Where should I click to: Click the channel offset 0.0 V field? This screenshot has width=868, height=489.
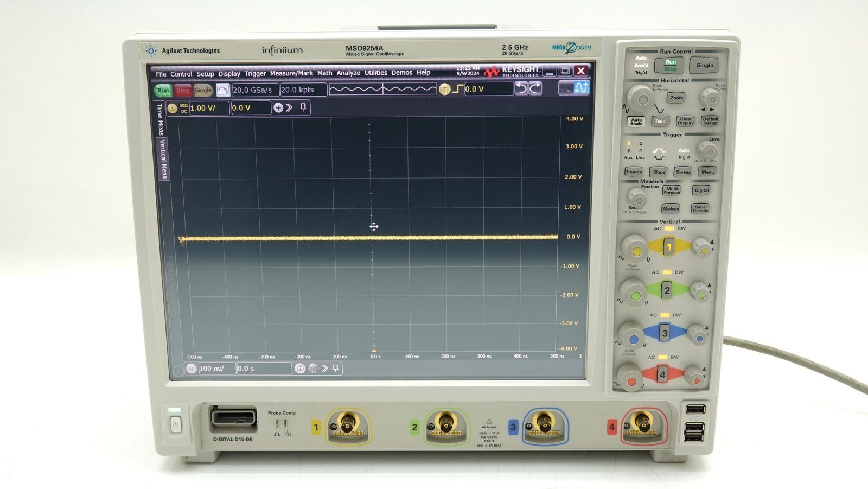point(251,108)
